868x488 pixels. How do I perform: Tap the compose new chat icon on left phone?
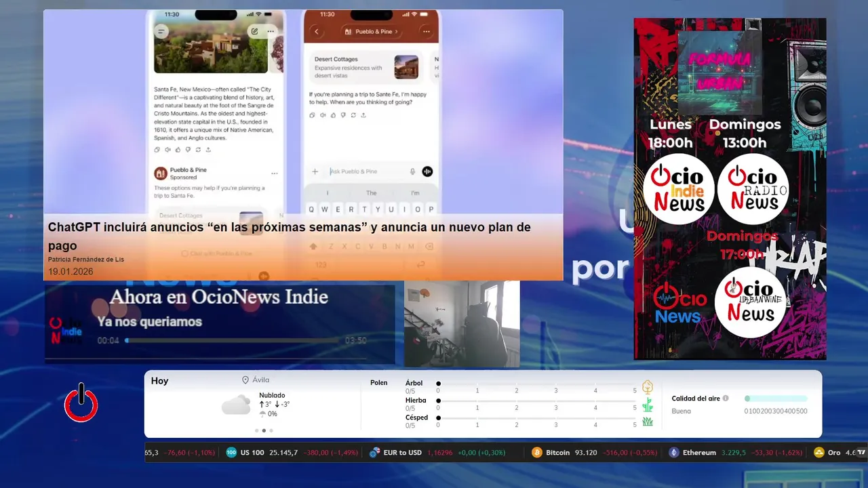(x=254, y=31)
